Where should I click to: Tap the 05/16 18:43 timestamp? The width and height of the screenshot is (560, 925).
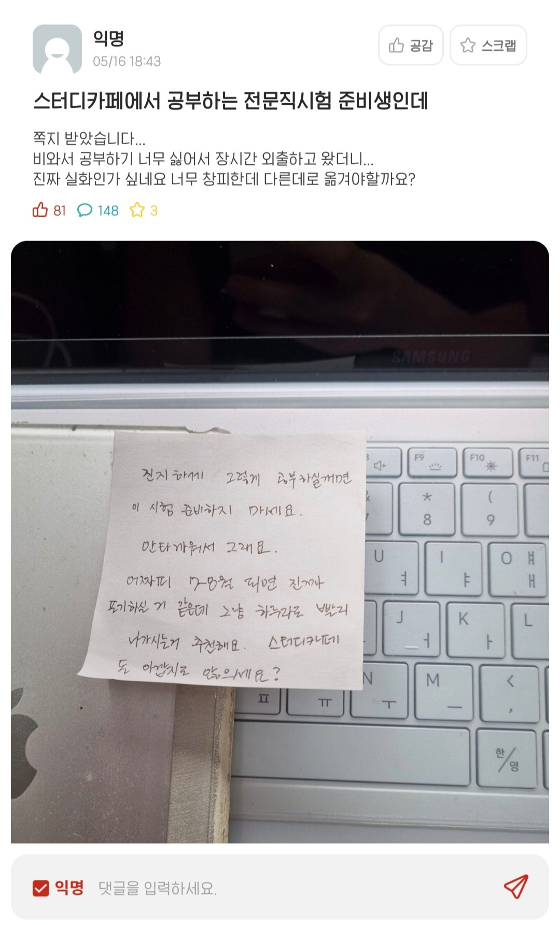pos(127,61)
